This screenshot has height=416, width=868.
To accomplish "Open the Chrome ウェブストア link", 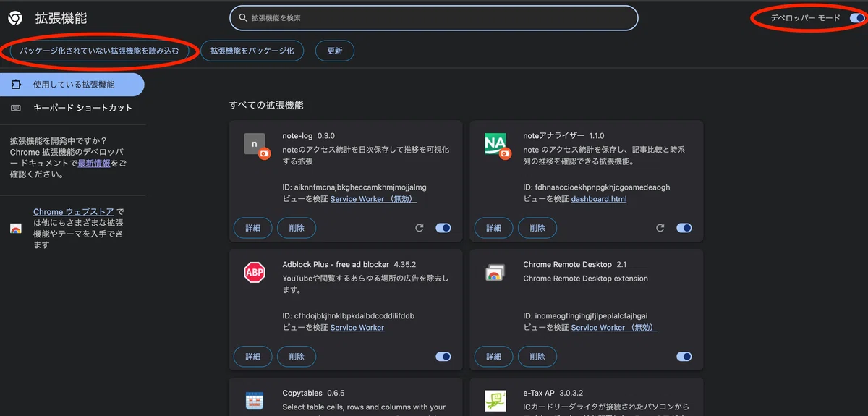I will [x=74, y=212].
